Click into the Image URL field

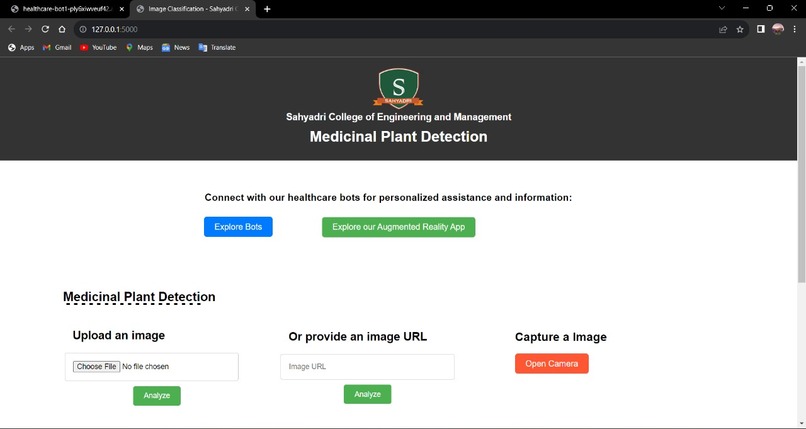click(367, 366)
